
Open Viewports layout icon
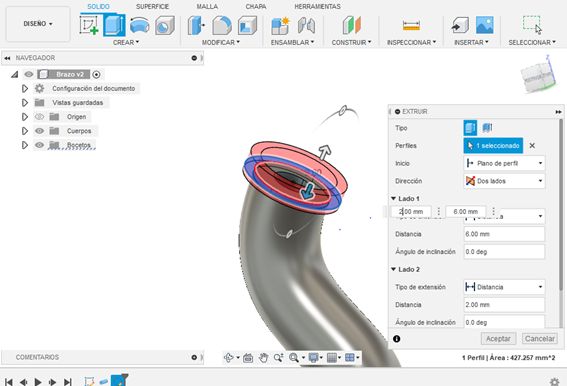pos(350,358)
